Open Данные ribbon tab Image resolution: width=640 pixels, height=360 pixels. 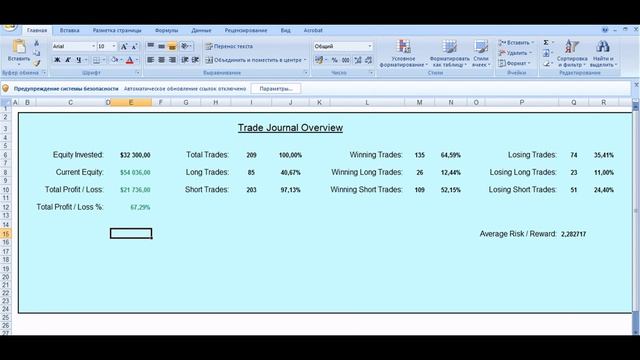[201, 30]
